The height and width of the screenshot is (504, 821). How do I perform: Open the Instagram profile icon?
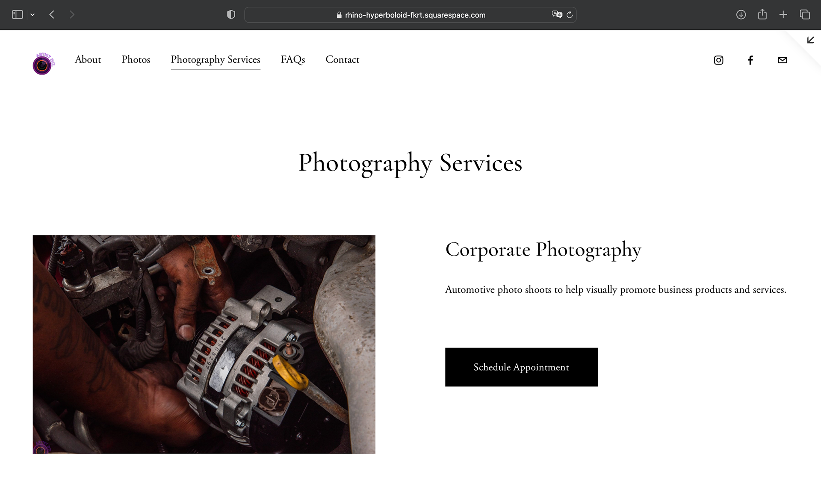pos(718,60)
